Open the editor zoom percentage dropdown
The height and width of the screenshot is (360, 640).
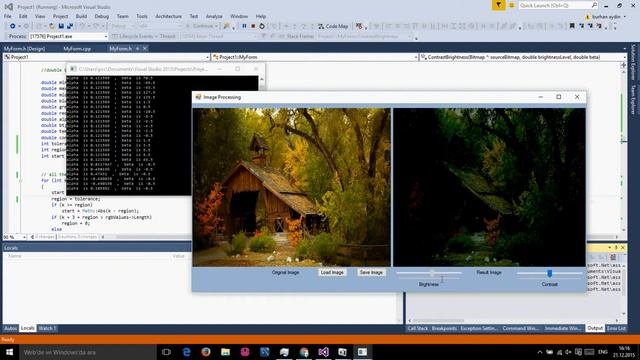click(24, 237)
